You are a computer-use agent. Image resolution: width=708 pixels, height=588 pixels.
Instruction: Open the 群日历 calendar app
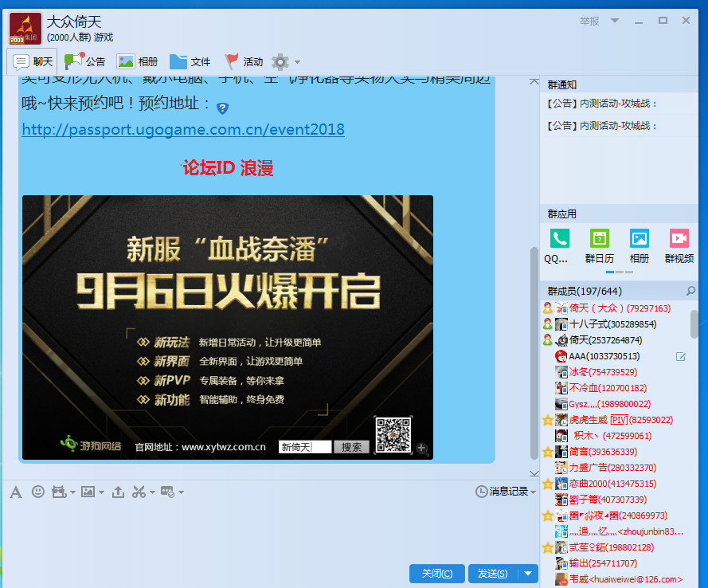coord(600,238)
